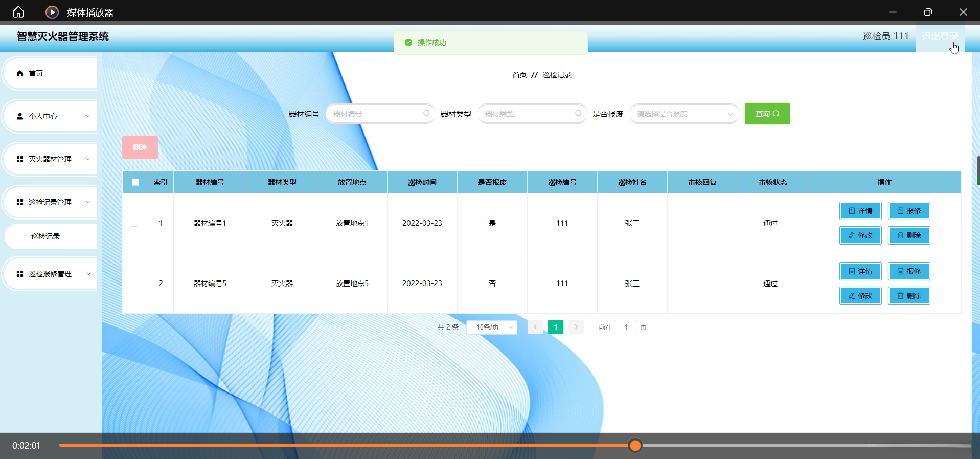980x459 pixels.
Task: Focus the 器材编号 search input
Action: pyautogui.click(x=380, y=114)
